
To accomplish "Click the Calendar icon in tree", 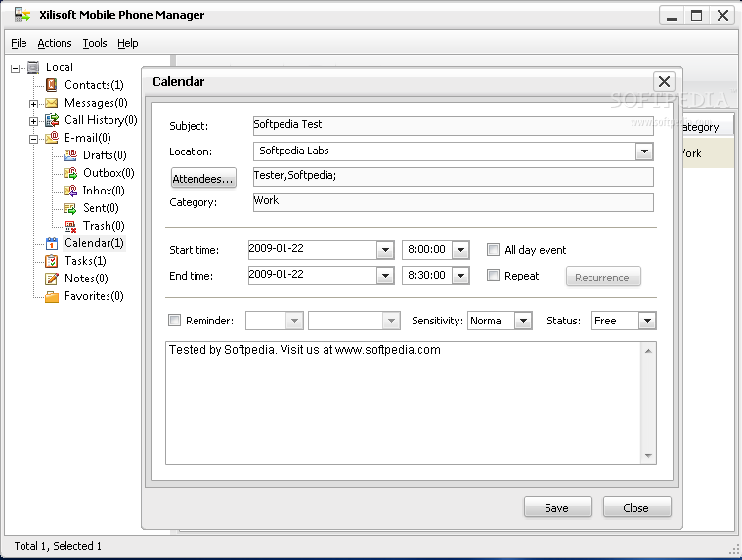I will (x=52, y=243).
